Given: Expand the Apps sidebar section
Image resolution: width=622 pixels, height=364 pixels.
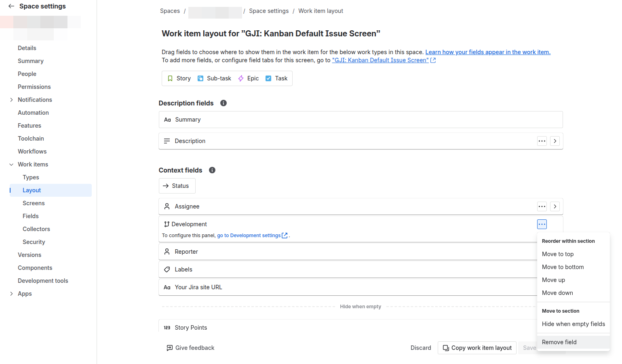Looking at the screenshot, I should (11, 294).
